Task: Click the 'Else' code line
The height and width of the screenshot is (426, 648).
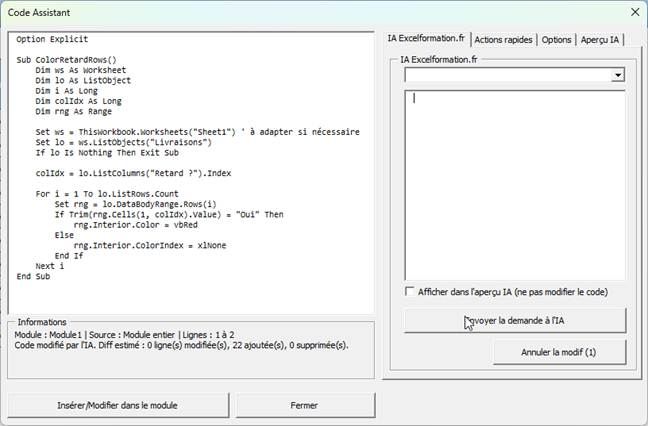Action: click(64, 235)
